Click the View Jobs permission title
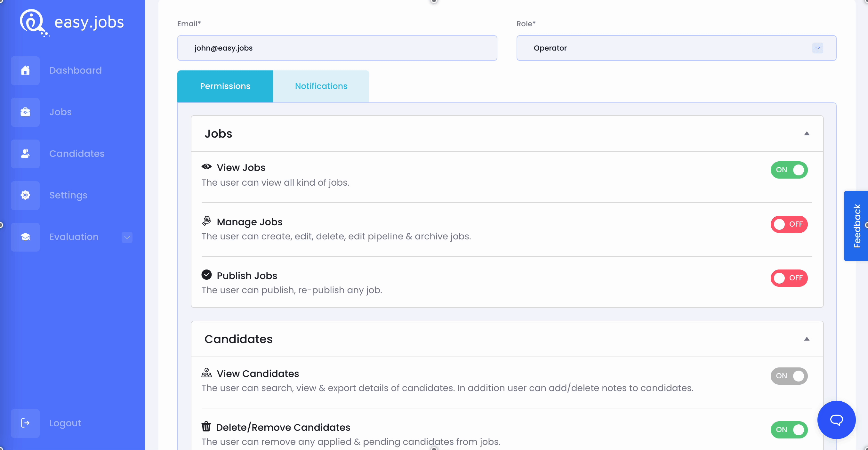The image size is (868, 450). [x=241, y=167]
